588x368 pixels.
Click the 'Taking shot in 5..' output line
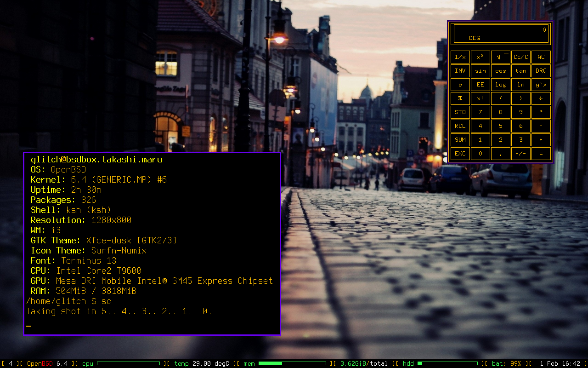pyautogui.click(x=119, y=311)
